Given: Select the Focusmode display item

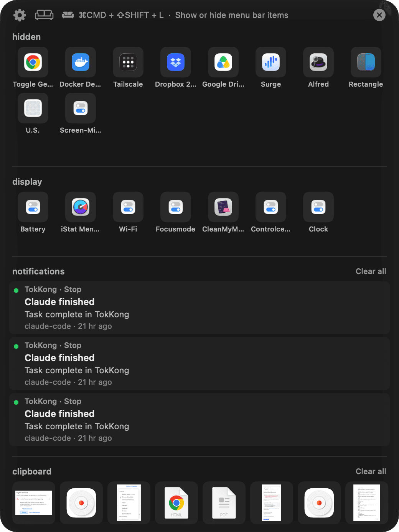Looking at the screenshot, I should point(176,207).
